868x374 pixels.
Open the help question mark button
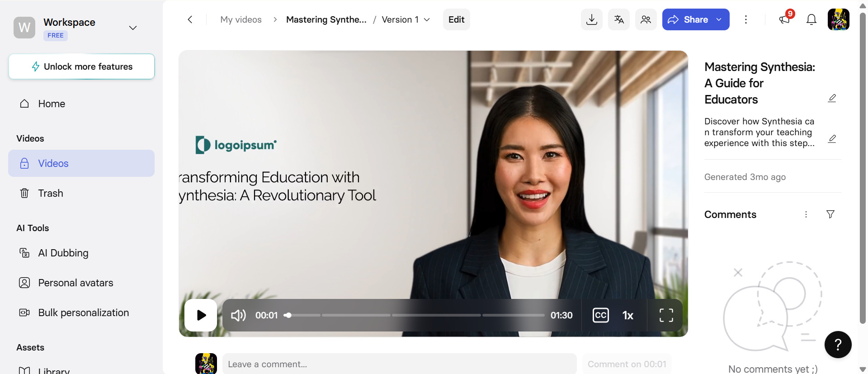(838, 345)
